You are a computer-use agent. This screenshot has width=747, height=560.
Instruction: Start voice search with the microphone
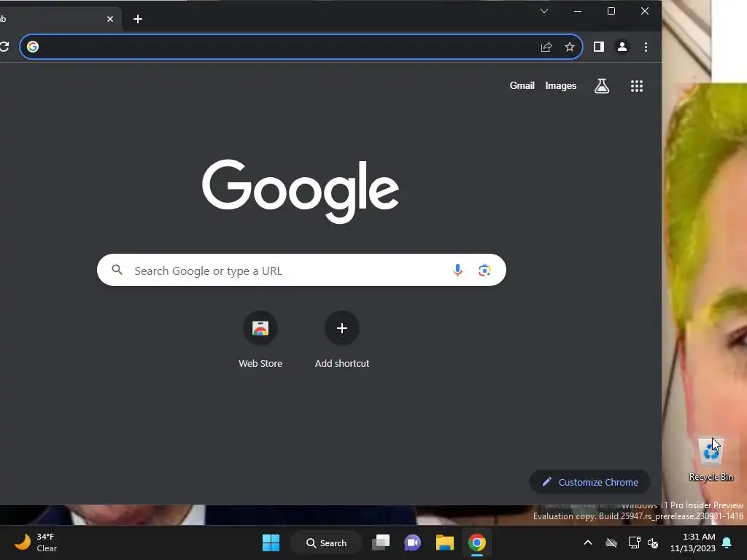(x=457, y=270)
